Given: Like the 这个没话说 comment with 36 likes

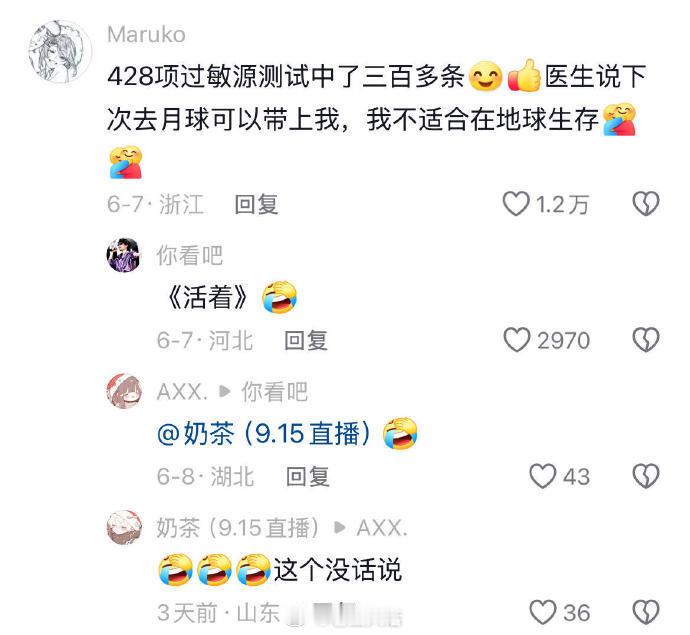Looking at the screenshot, I should point(543,612).
